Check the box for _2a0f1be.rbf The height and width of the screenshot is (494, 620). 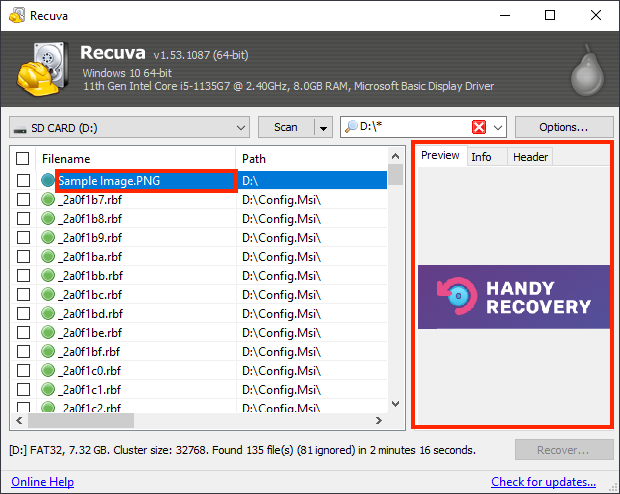[x=23, y=332]
